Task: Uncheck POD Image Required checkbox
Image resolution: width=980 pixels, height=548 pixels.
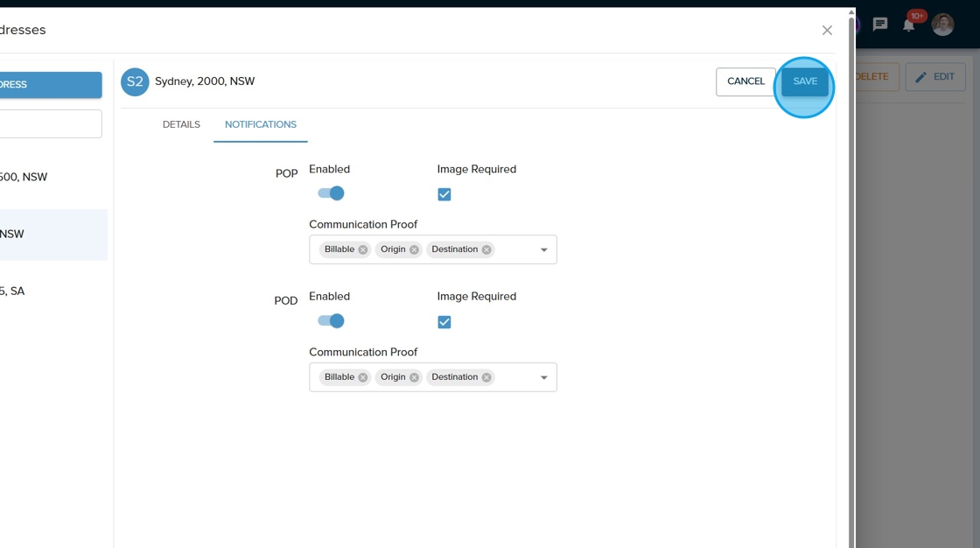Action: [444, 322]
